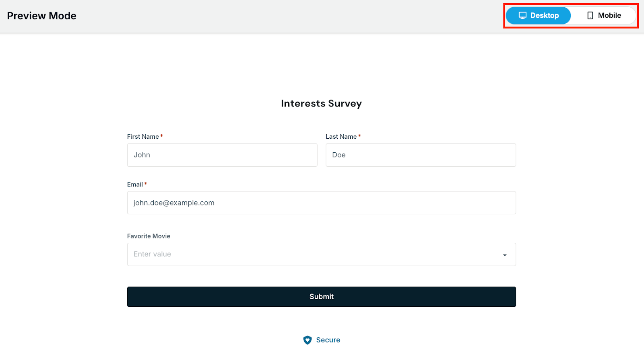This screenshot has width=644, height=361.
Task: Click the Email input field
Action: pos(322,203)
